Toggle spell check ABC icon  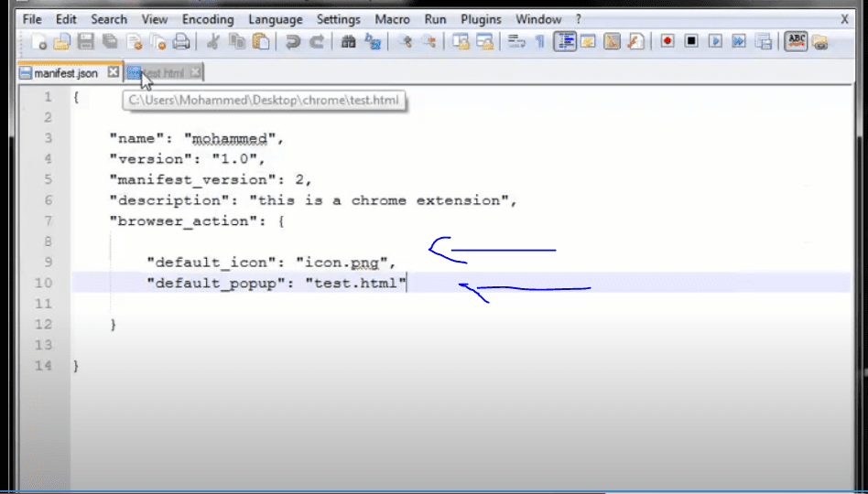click(x=796, y=41)
